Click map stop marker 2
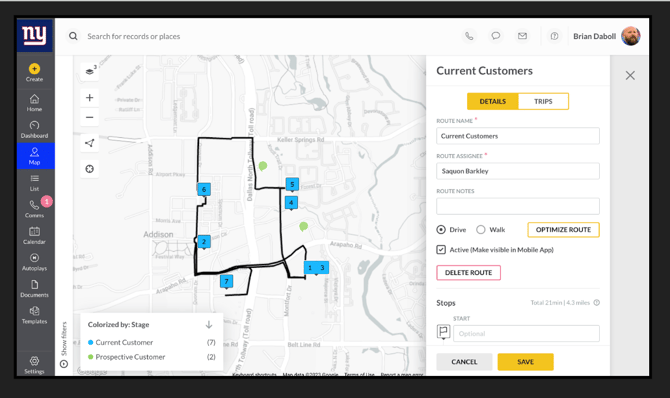 pos(204,242)
